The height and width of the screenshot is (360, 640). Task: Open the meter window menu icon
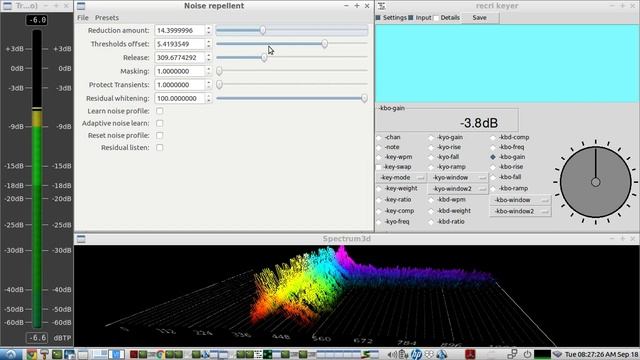pos(7,6)
